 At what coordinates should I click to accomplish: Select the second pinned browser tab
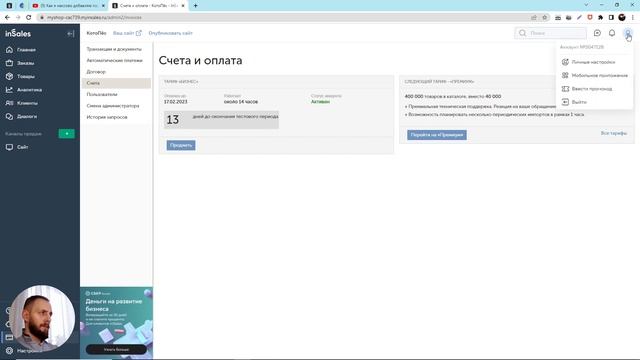22,6
